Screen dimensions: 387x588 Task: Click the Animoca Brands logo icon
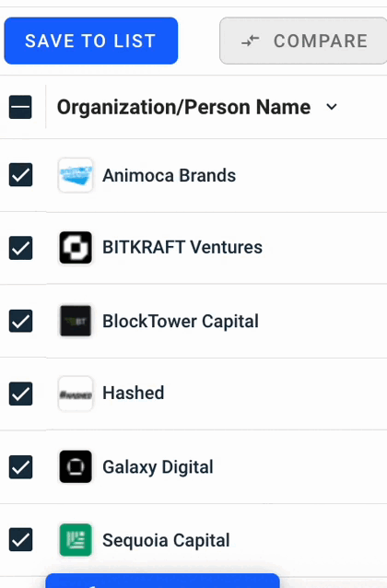pos(76,175)
